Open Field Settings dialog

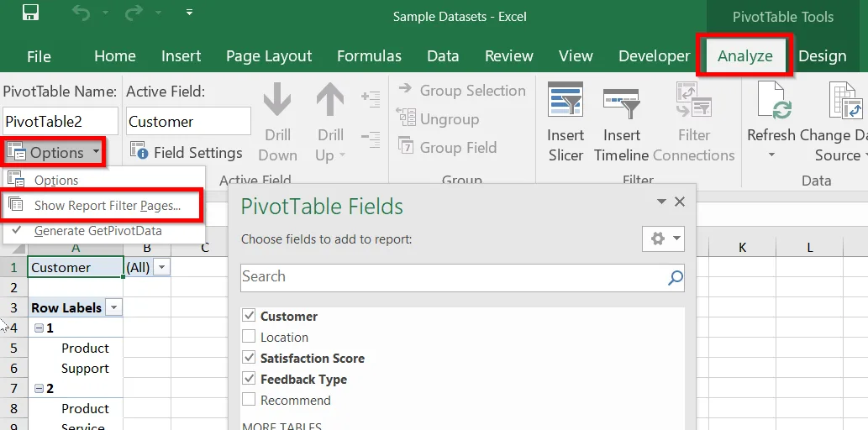(187, 152)
